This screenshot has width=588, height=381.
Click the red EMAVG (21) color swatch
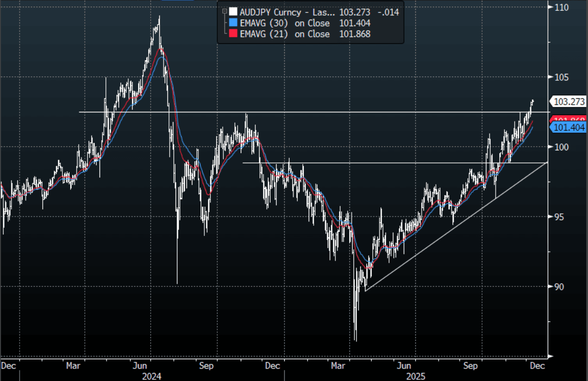pos(233,34)
